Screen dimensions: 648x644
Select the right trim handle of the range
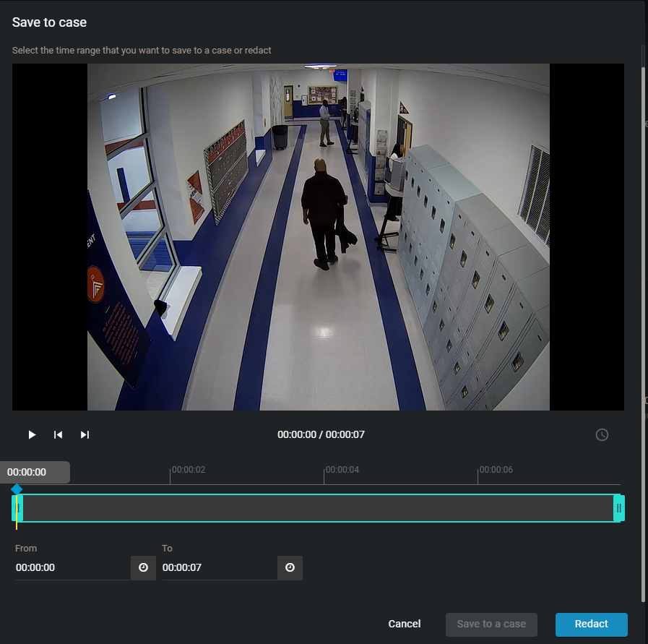pyautogui.click(x=618, y=508)
